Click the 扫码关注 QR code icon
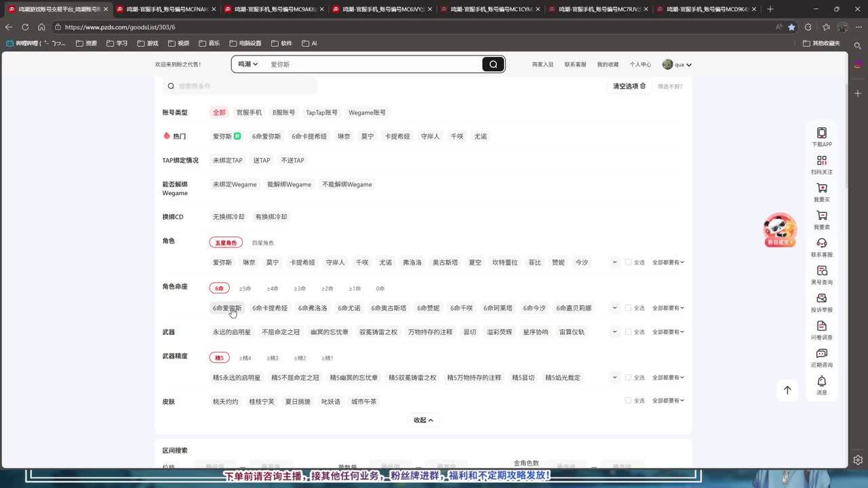Image resolution: width=868 pixels, height=488 pixels. click(x=821, y=161)
